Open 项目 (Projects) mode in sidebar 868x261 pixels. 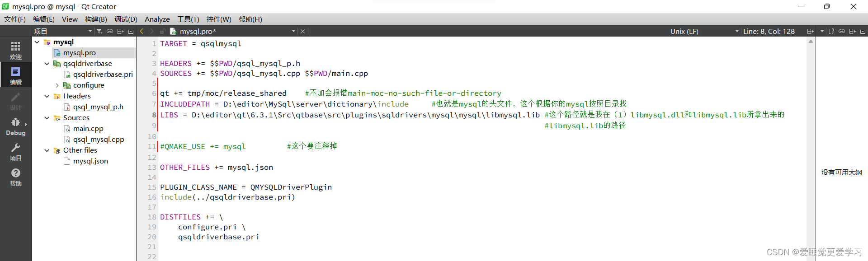(x=16, y=151)
